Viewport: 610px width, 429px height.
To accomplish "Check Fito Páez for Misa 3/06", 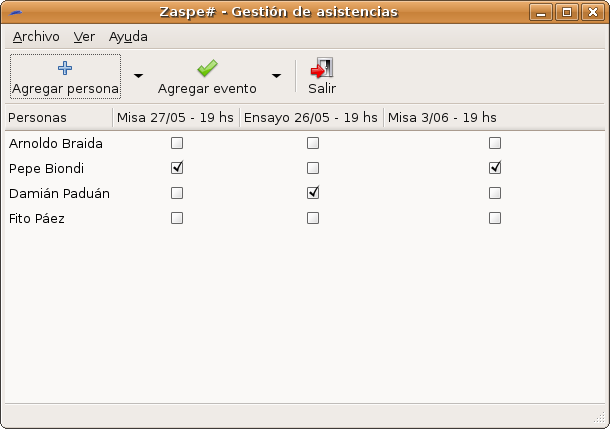I will point(495,218).
